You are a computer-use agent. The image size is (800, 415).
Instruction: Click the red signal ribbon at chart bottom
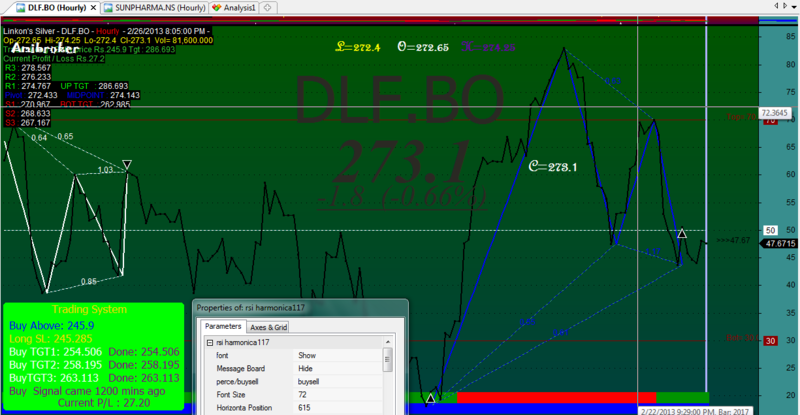(x=556, y=398)
